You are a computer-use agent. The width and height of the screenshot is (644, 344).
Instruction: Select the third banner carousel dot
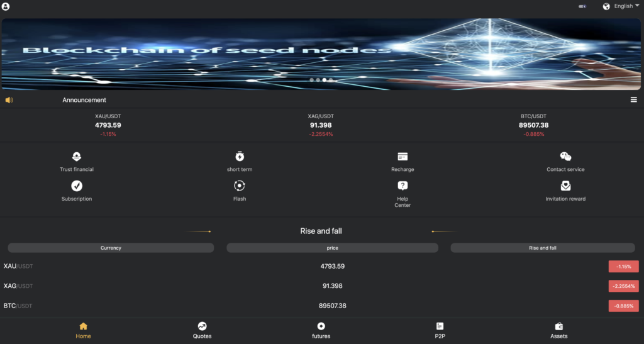click(x=325, y=80)
